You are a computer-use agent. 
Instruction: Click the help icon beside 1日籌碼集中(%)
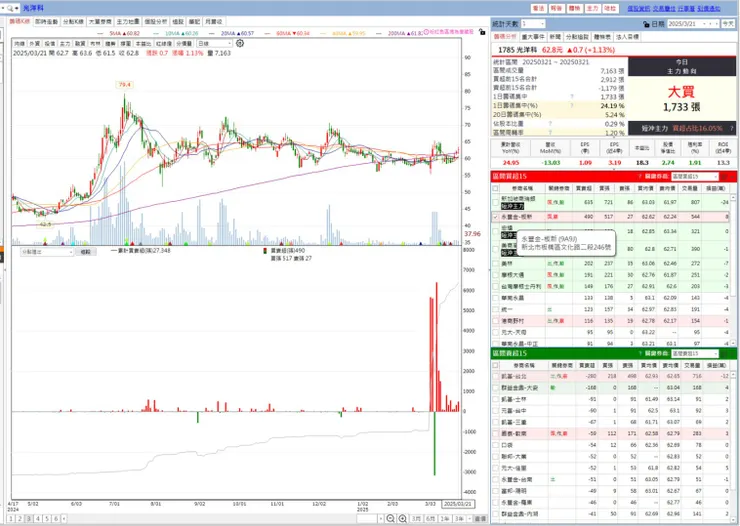point(572,106)
